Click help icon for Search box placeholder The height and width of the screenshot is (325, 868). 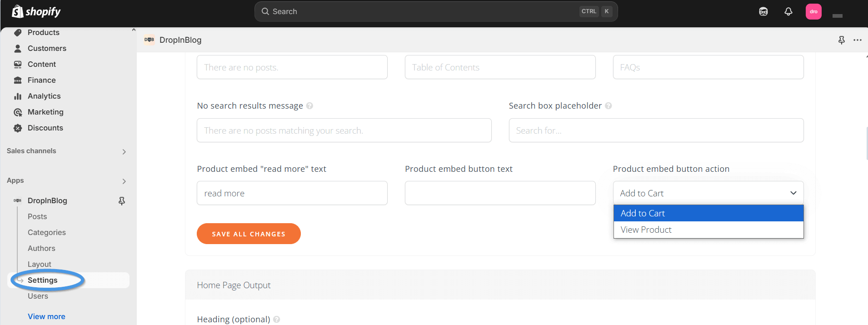pos(609,105)
